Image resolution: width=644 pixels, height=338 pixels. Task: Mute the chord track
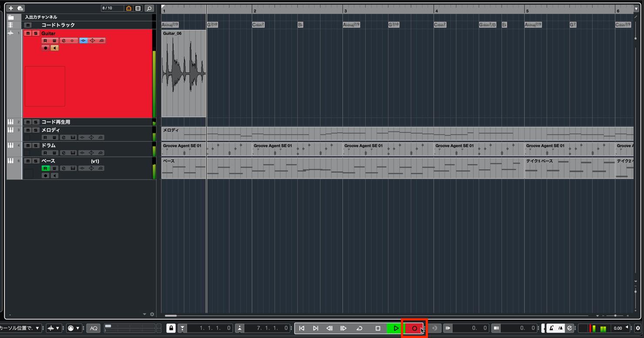28,25
